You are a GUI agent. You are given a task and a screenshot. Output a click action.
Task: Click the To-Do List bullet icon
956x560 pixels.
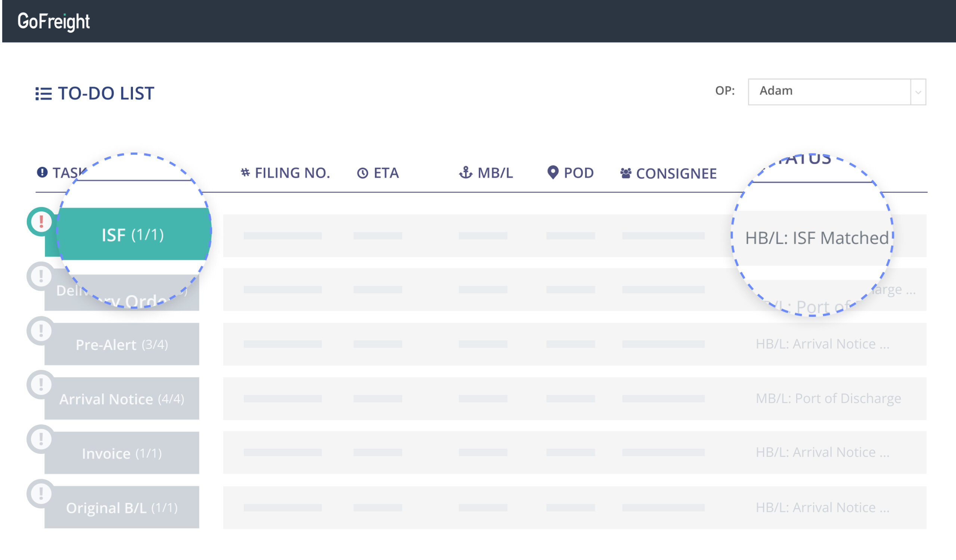[43, 94]
